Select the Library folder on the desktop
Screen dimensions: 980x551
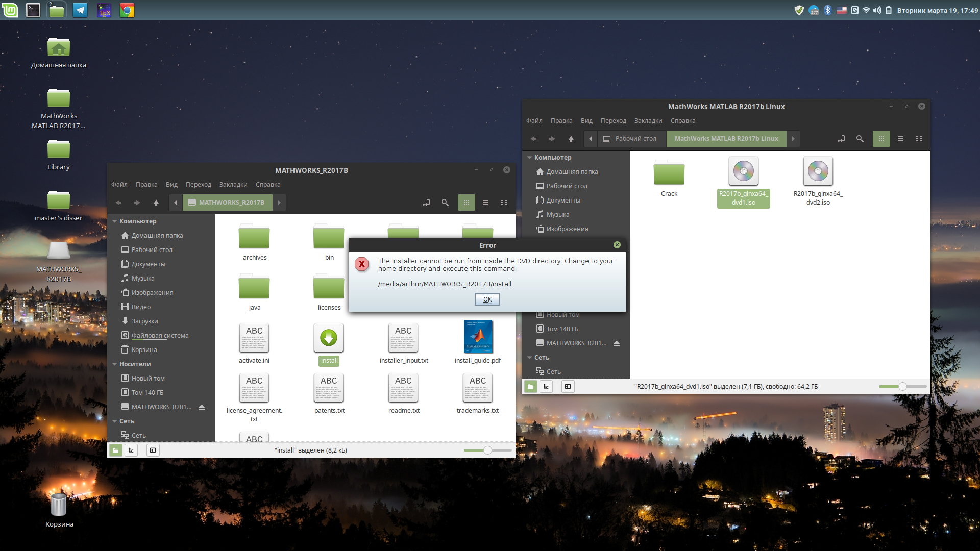point(59,155)
